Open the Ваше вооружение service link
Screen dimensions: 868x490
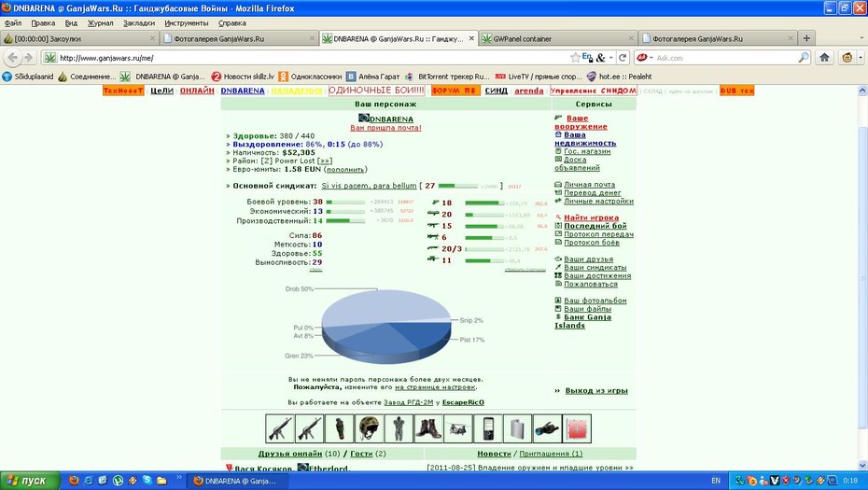(581, 122)
